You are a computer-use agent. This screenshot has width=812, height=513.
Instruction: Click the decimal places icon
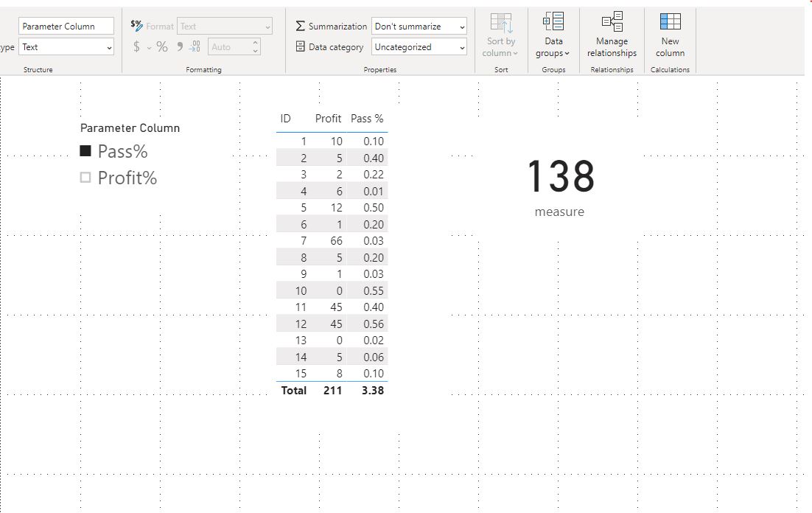tap(195, 46)
